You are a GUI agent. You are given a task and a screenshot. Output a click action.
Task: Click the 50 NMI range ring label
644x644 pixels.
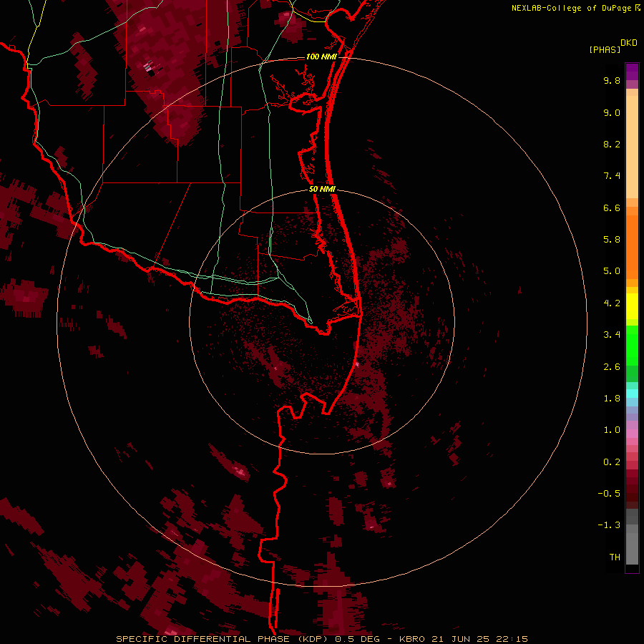pos(322,189)
